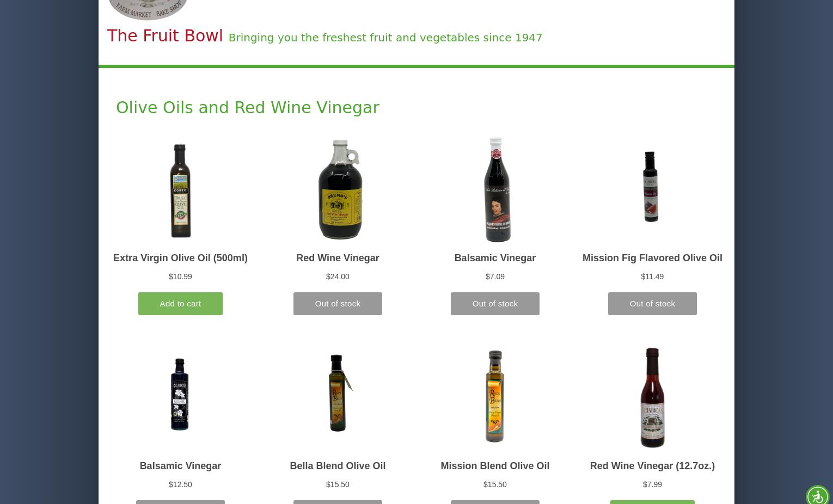Image resolution: width=833 pixels, height=504 pixels.
Task: Open the Red Wine Vinegar (12.7oz.) title link
Action: pos(652,466)
